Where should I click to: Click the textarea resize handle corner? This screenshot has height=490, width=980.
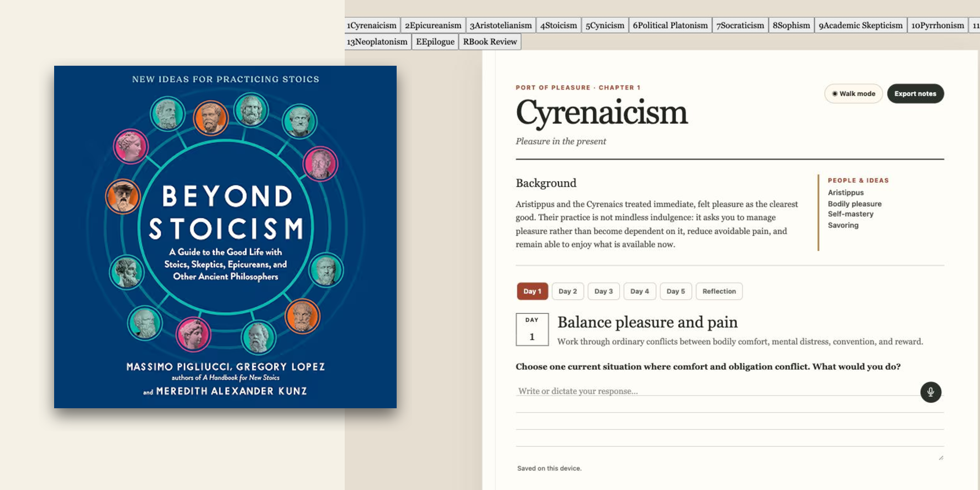pos(940,457)
